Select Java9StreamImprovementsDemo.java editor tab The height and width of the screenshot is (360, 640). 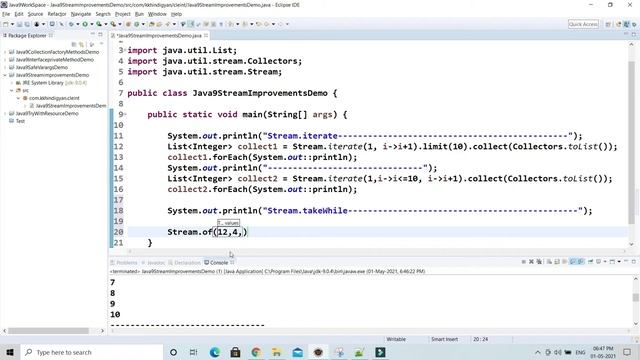(x=159, y=36)
